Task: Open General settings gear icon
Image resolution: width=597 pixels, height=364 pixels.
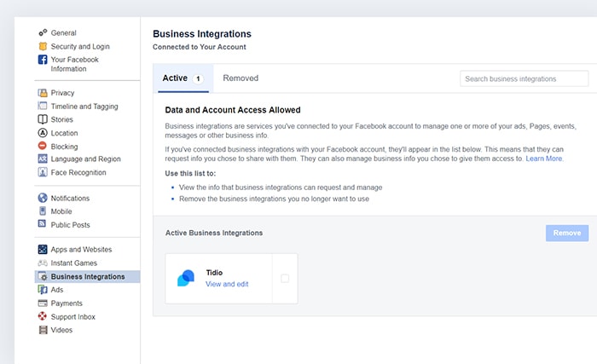Action: [43, 32]
